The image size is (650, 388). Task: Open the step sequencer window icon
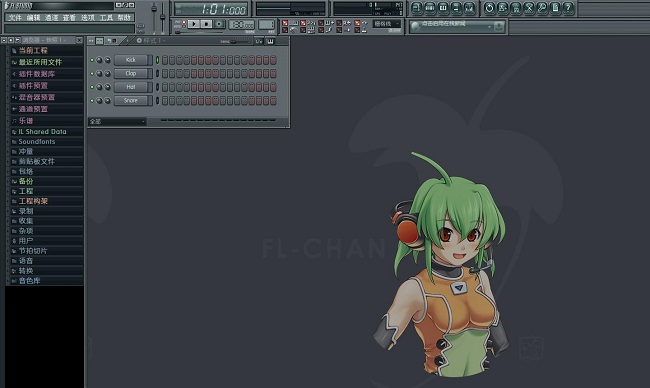(430, 8)
